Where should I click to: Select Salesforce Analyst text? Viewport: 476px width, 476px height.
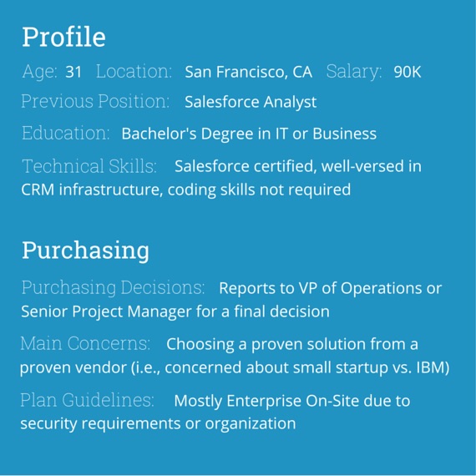point(251,102)
